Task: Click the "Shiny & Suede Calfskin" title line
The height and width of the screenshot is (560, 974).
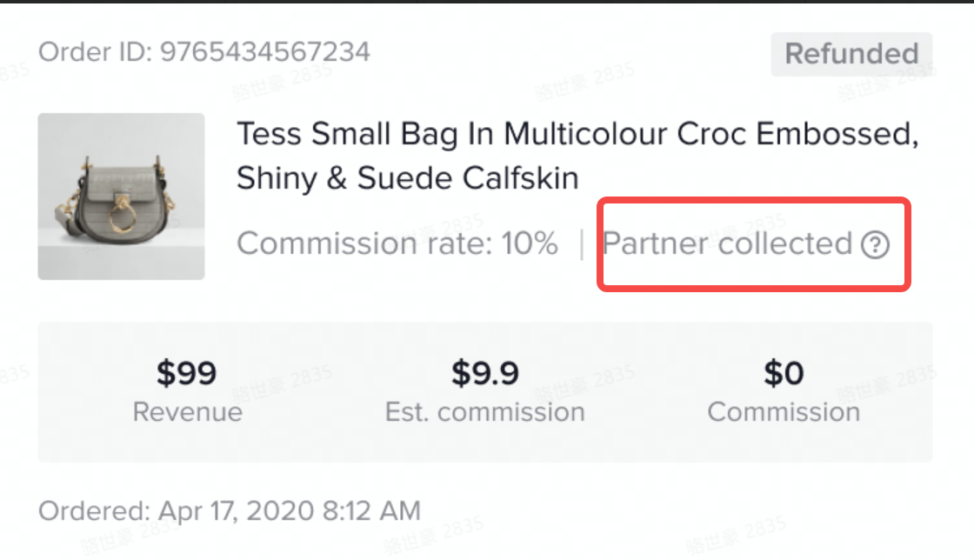Action: (407, 178)
